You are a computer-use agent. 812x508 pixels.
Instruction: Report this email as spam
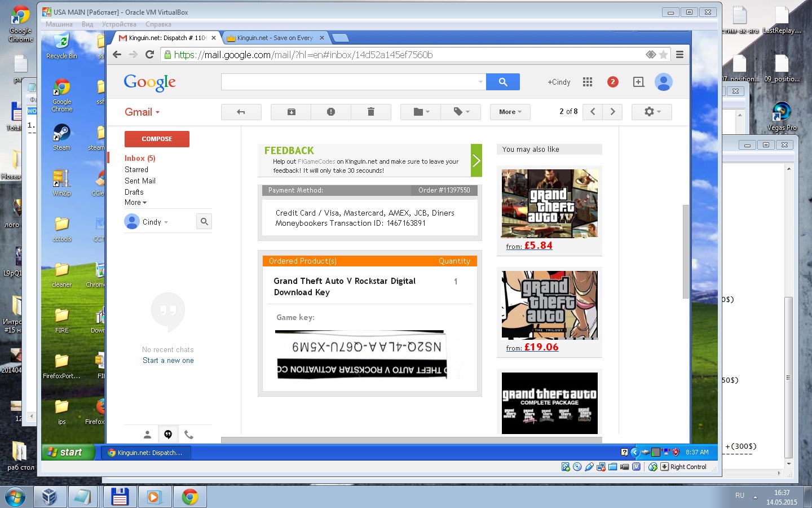coord(331,112)
